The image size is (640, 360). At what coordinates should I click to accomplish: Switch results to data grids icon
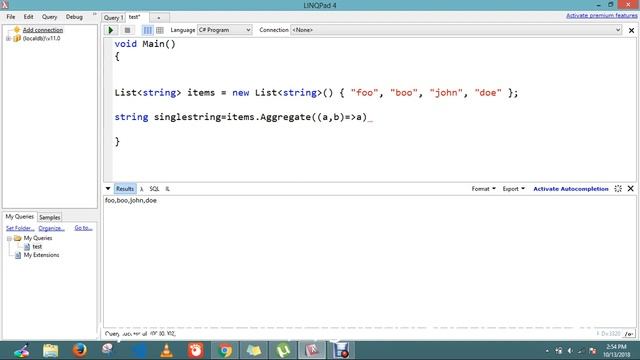tap(160, 30)
